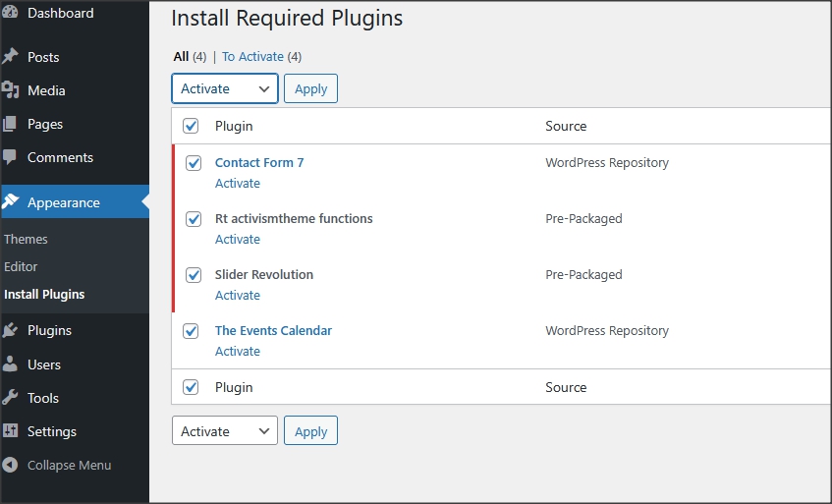Uncheck the Slider Revolution checkbox
The image size is (832, 504).
(193, 275)
